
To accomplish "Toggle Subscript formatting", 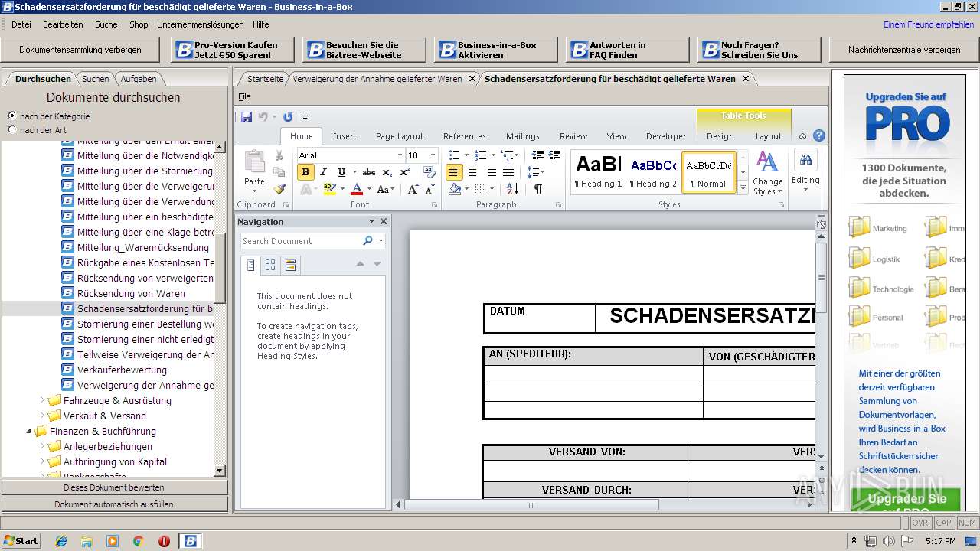I will tap(386, 172).
